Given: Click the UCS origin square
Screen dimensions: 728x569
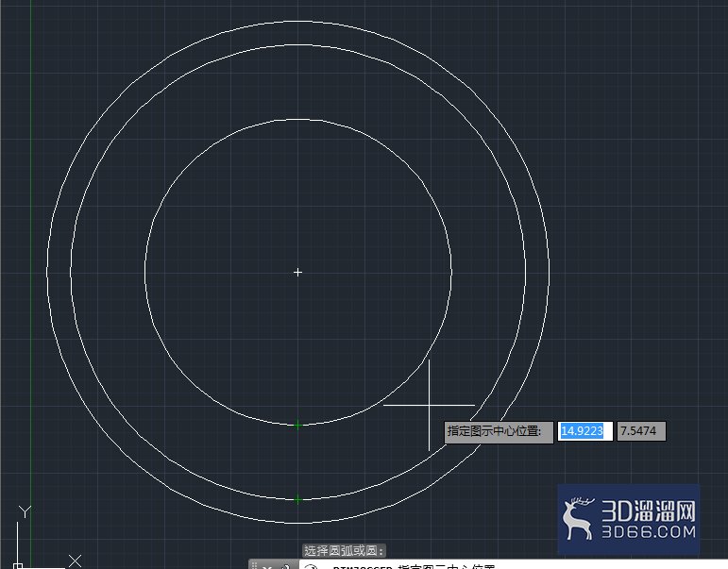Looking at the screenshot, I should tap(18, 566).
